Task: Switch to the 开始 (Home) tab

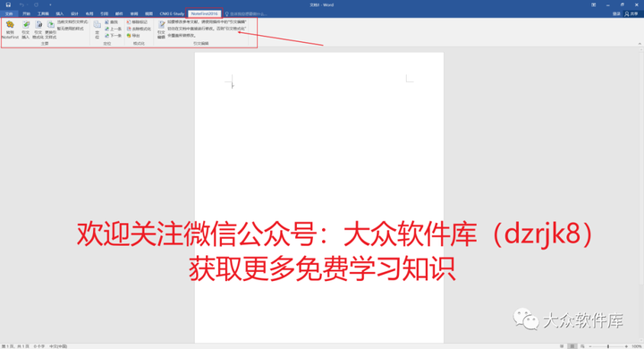Action: pyautogui.click(x=26, y=13)
